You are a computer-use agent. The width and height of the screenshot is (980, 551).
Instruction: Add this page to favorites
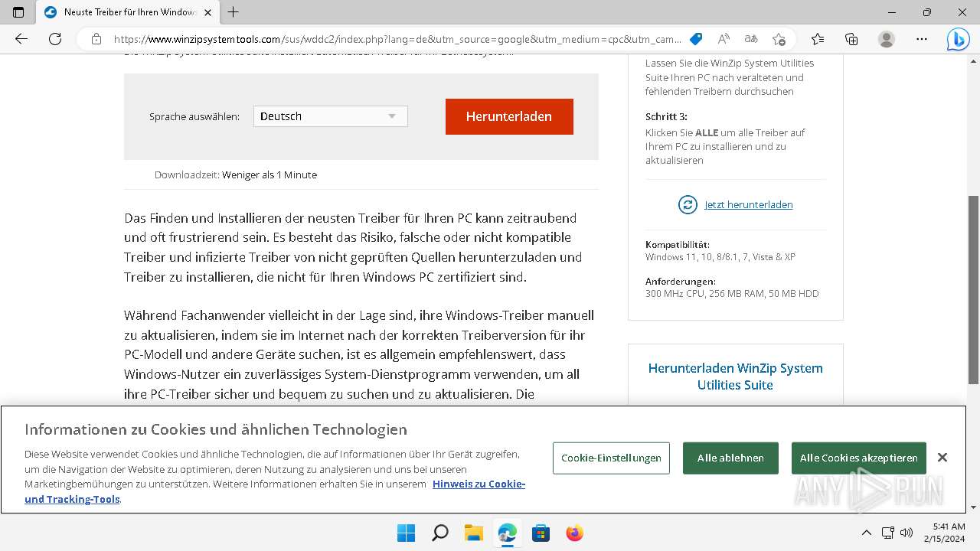(x=779, y=39)
